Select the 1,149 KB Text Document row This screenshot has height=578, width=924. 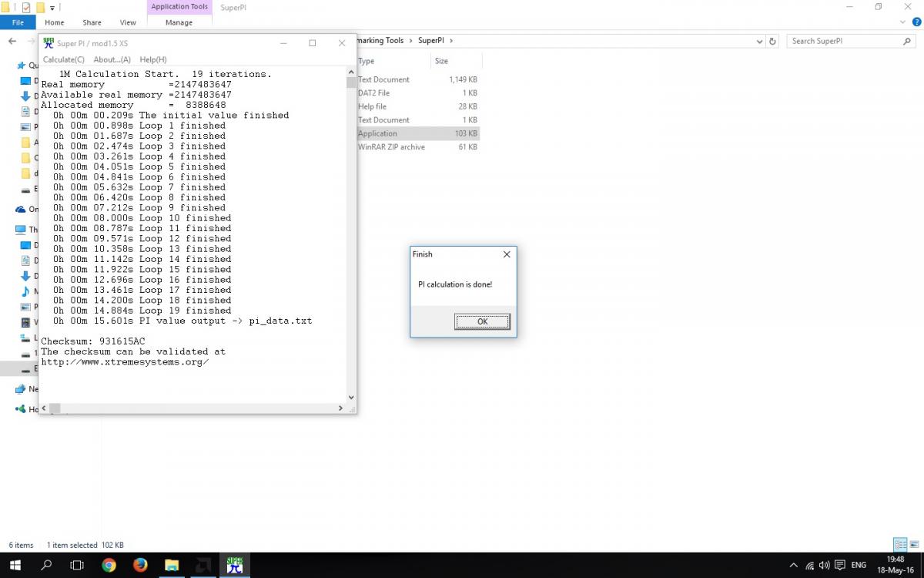point(417,79)
